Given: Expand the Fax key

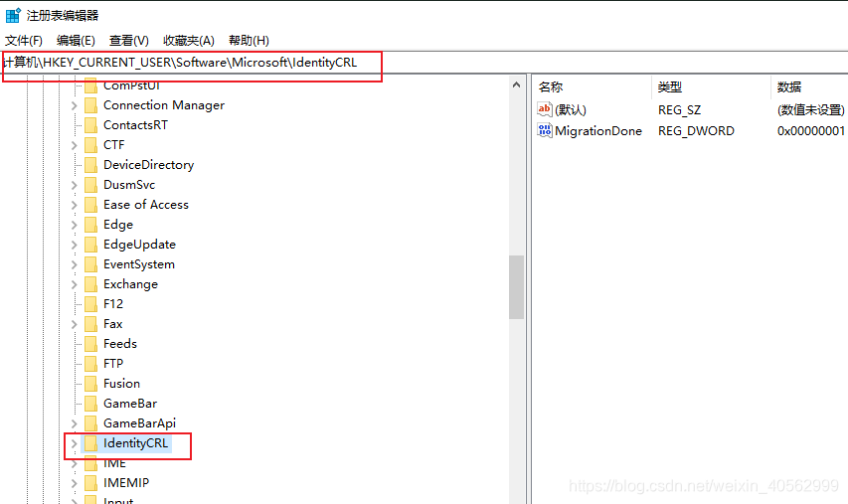Looking at the screenshot, I should point(75,324).
